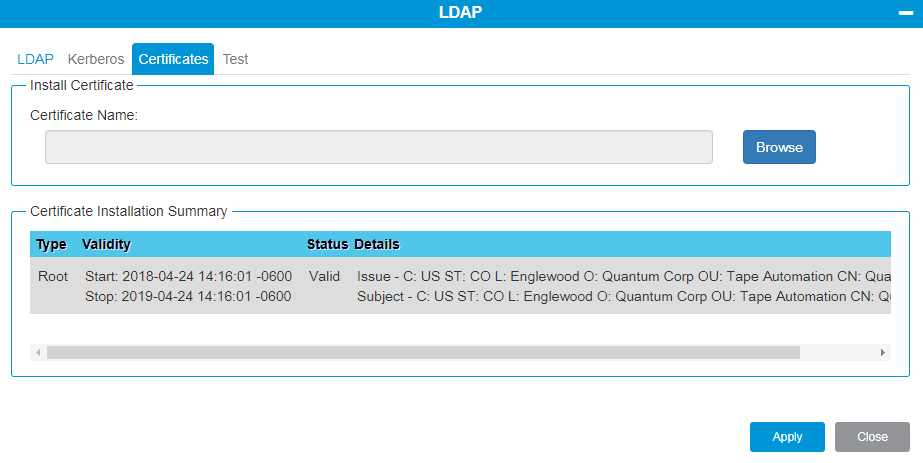This screenshot has height=463, width=923.
Task: Click the Issue details line of the certificate
Action: point(620,276)
